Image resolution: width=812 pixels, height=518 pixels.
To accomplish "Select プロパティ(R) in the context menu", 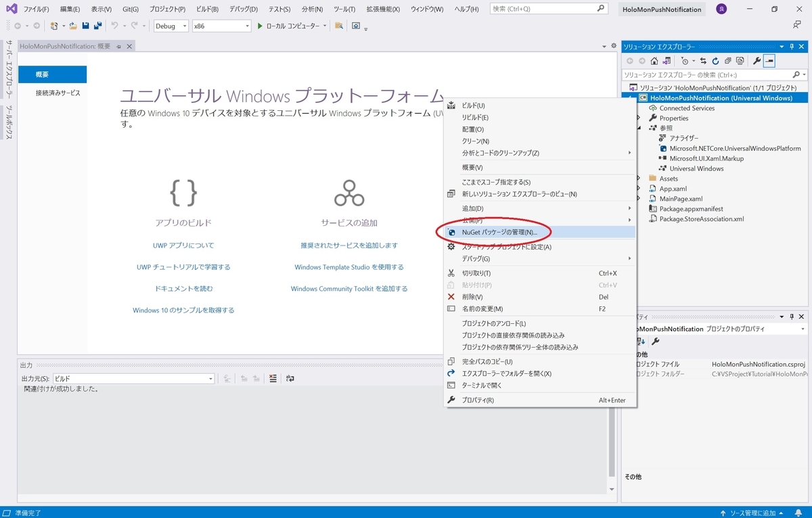I will click(539, 400).
